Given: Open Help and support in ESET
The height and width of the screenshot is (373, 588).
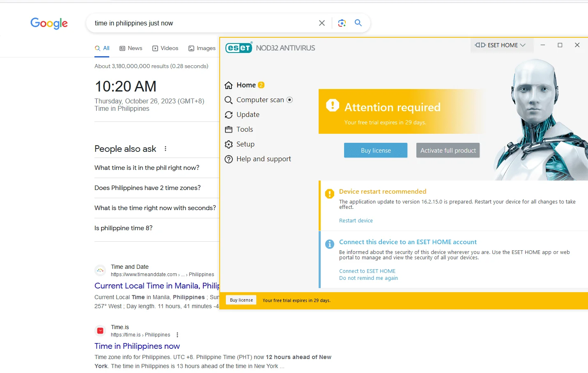Looking at the screenshot, I should tap(264, 159).
